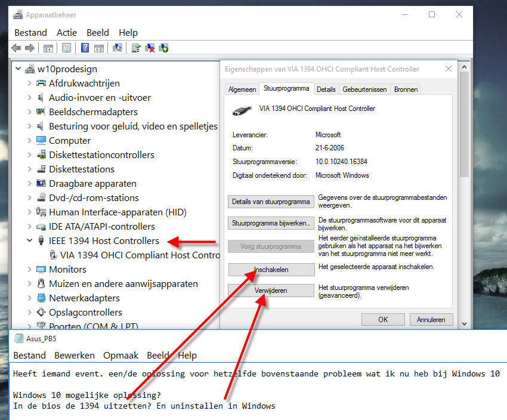Select the Stuurprogramma tab
This screenshot has width=507, height=420.
pyautogui.click(x=286, y=88)
